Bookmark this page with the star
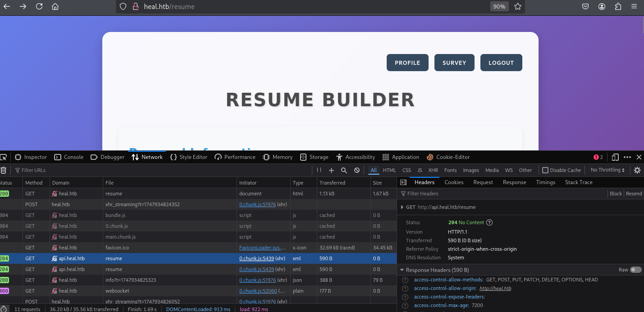This screenshot has width=644, height=312. [x=518, y=7]
